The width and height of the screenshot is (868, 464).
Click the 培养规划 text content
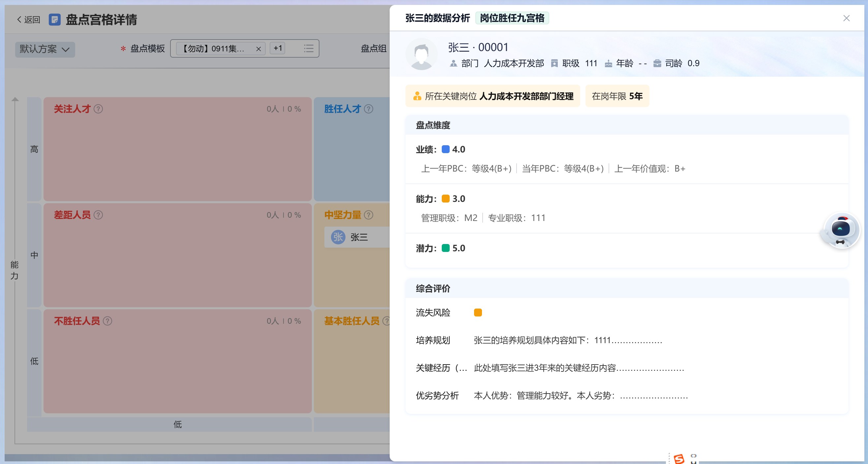tap(568, 341)
